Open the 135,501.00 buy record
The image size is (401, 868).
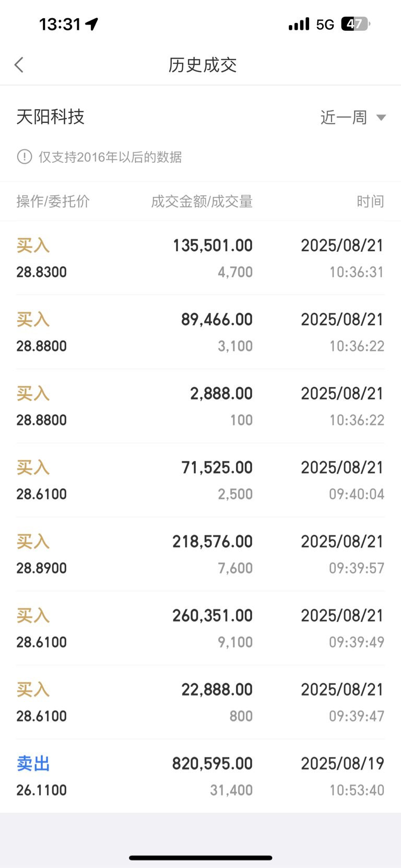[x=200, y=258]
